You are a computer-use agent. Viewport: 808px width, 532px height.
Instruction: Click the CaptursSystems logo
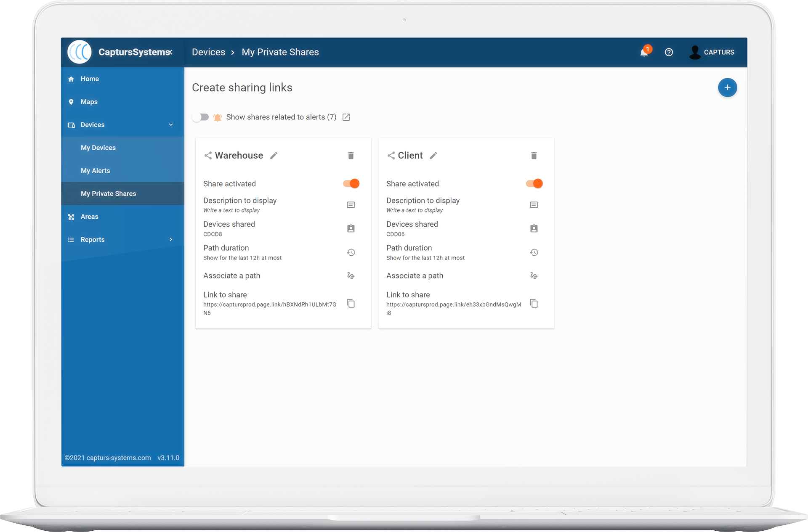(80, 52)
